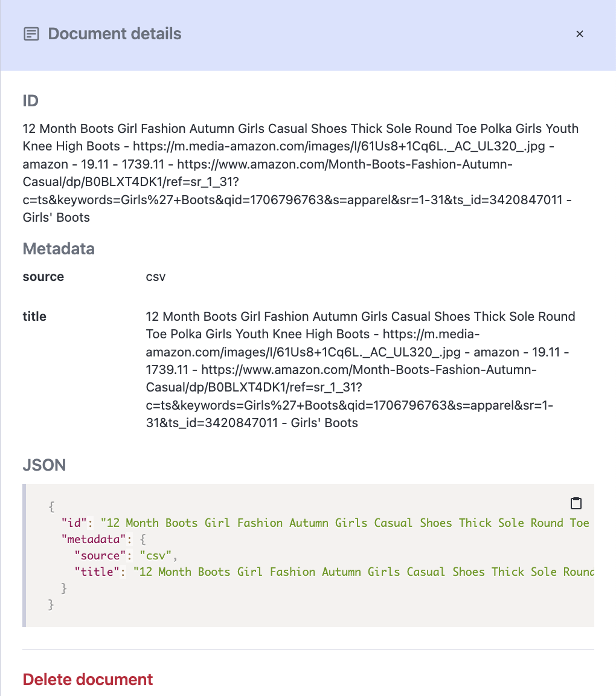This screenshot has height=696, width=616.
Task: Select the csv metadata value
Action: (155, 277)
